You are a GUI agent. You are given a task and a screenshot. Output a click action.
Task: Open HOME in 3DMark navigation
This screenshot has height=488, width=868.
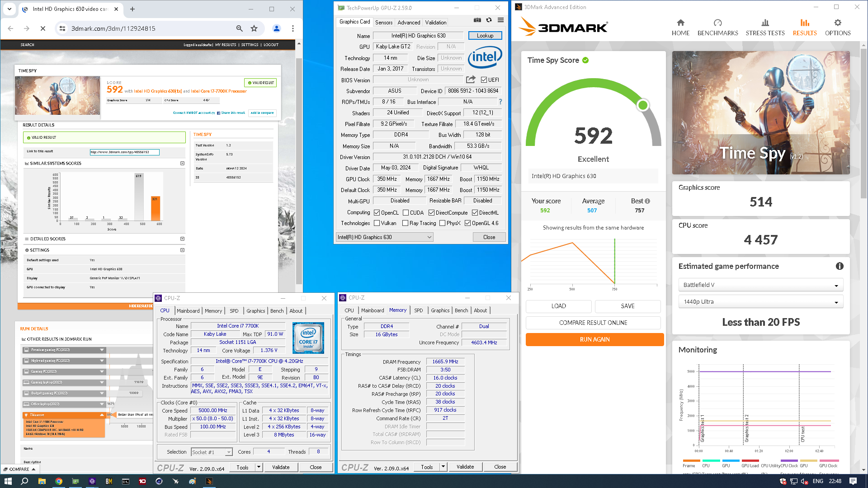680,27
